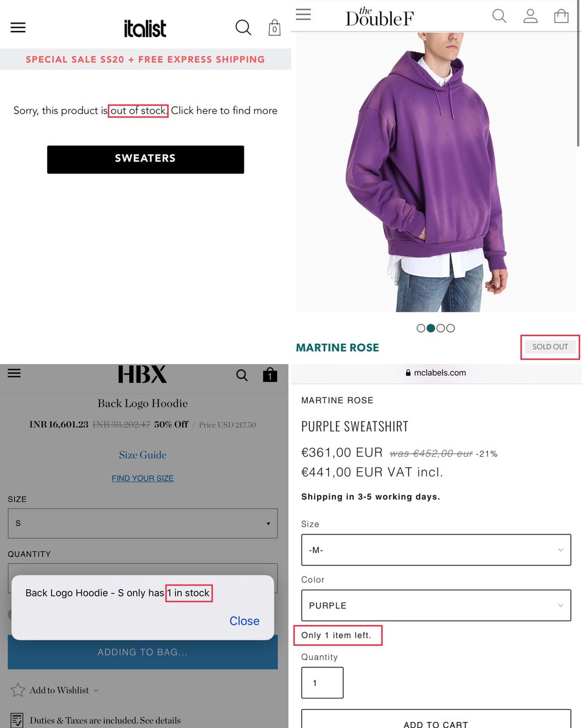Open the FIND YOUR SIZE link
The width and height of the screenshot is (582, 728).
click(x=142, y=478)
